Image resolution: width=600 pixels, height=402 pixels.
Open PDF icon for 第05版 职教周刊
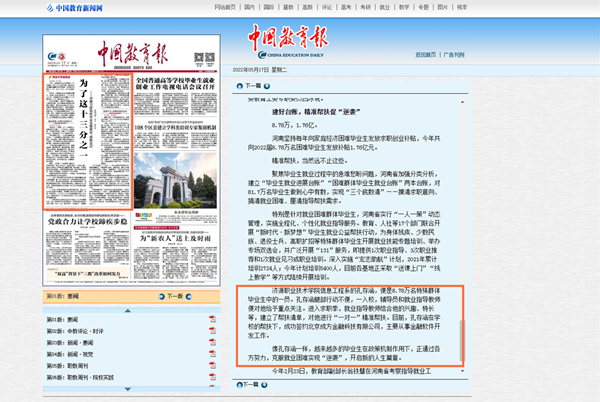click(x=212, y=365)
